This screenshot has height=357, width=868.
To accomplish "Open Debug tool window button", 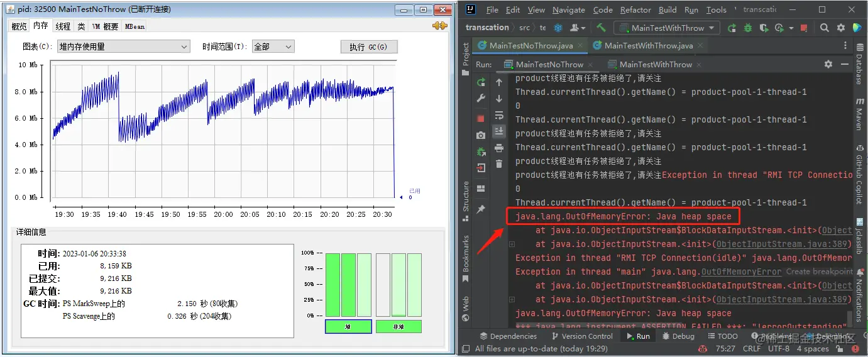I will [678, 336].
